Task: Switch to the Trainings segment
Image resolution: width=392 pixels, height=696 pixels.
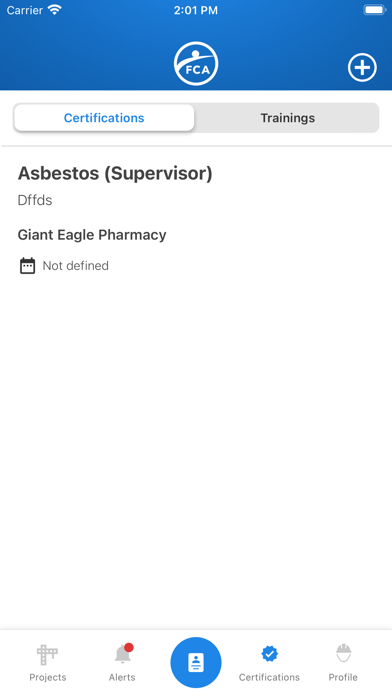Action: pyautogui.click(x=288, y=118)
